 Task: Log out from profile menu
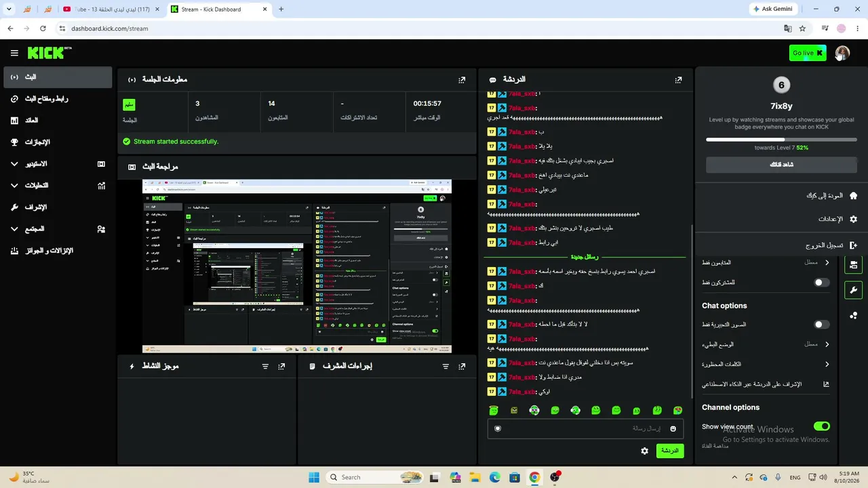[x=781, y=245]
